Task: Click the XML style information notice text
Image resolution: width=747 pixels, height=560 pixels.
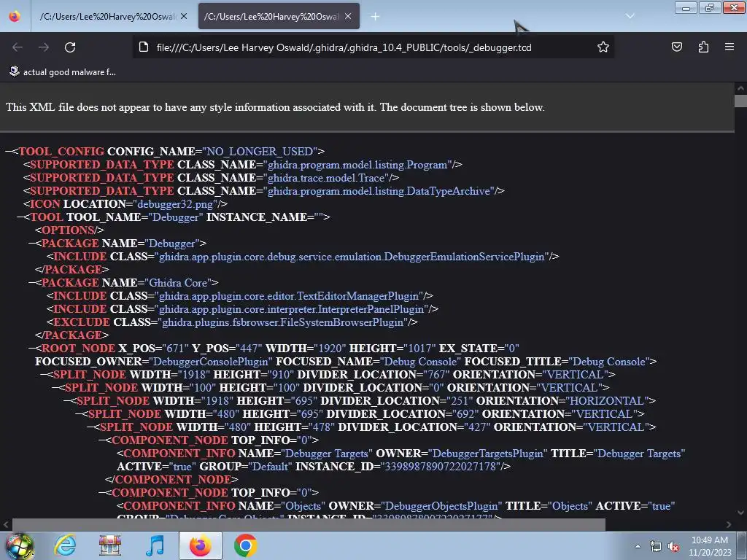Action: 275,107
